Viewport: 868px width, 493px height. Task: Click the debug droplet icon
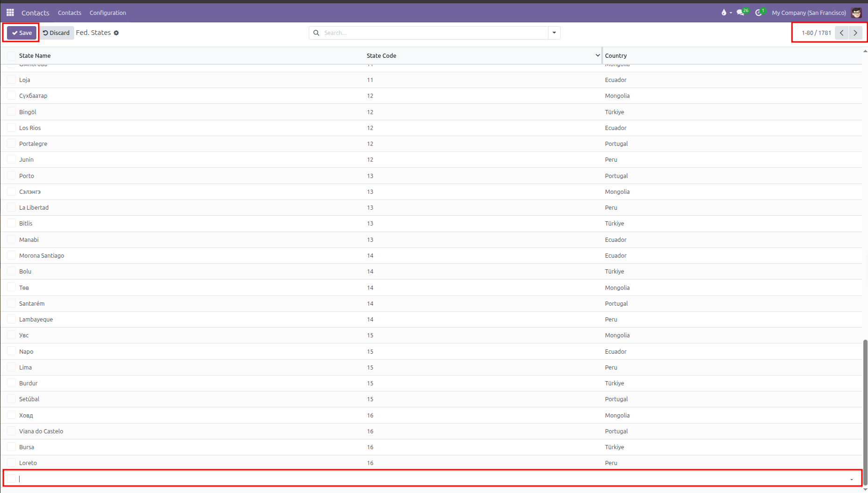[724, 13]
